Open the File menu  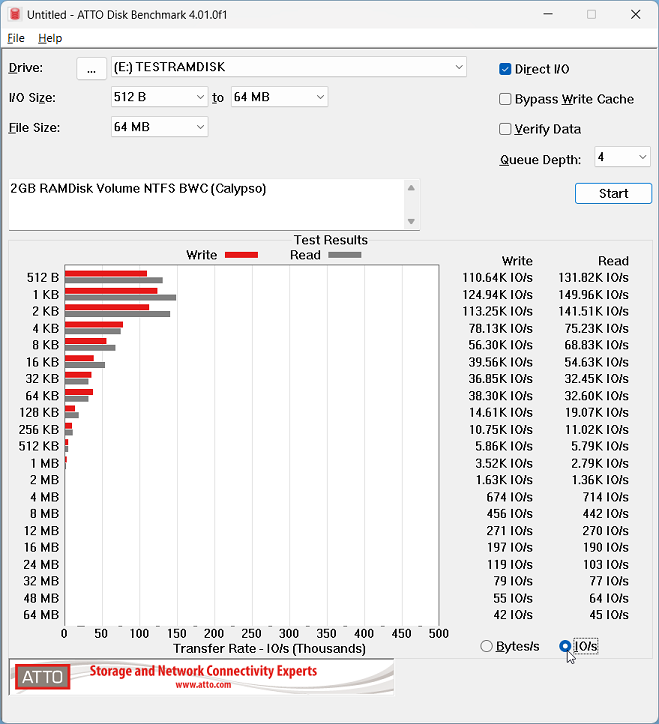[16, 38]
